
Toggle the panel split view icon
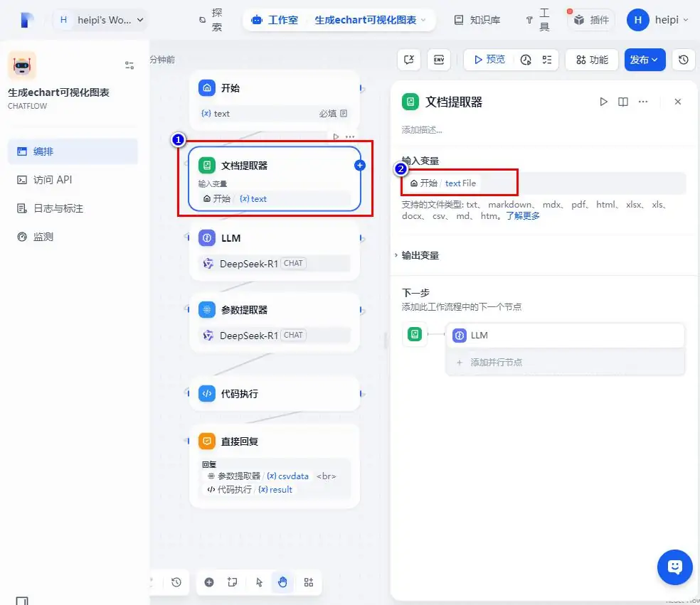coord(622,102)
